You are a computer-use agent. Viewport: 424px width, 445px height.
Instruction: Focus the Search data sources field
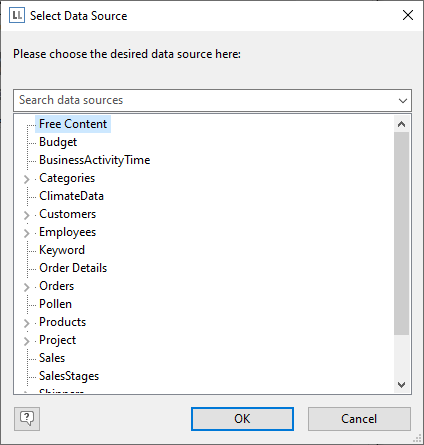click(x=204, y=100)
